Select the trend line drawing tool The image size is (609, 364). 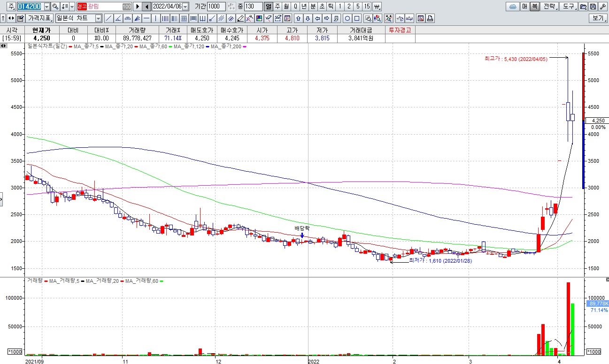tap(108, 18)
